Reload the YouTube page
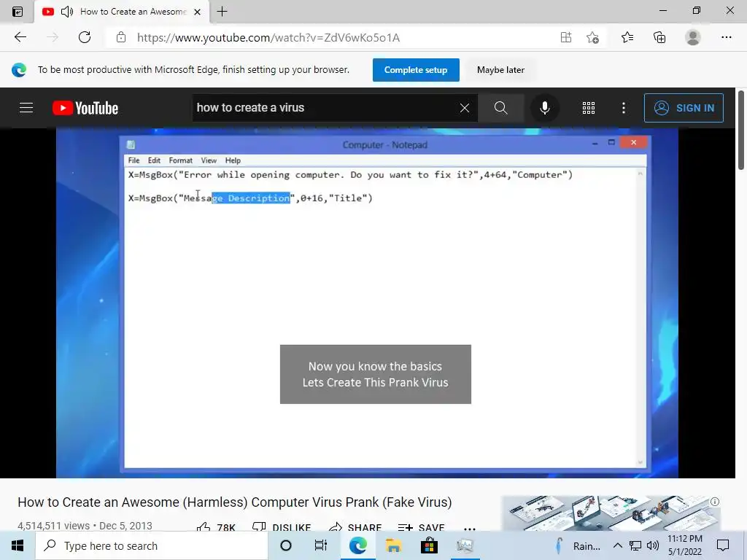 85,37
